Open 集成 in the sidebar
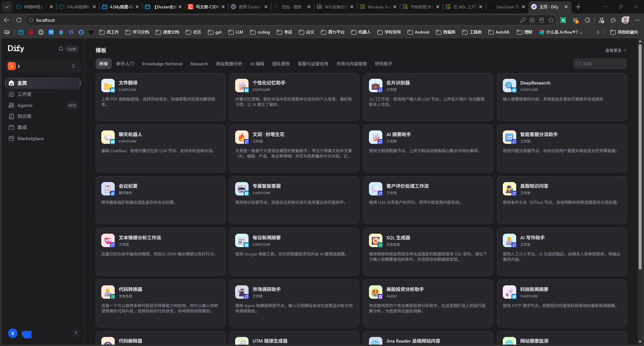The height and width of the screenshot is (346, 644). click(43, 127)
